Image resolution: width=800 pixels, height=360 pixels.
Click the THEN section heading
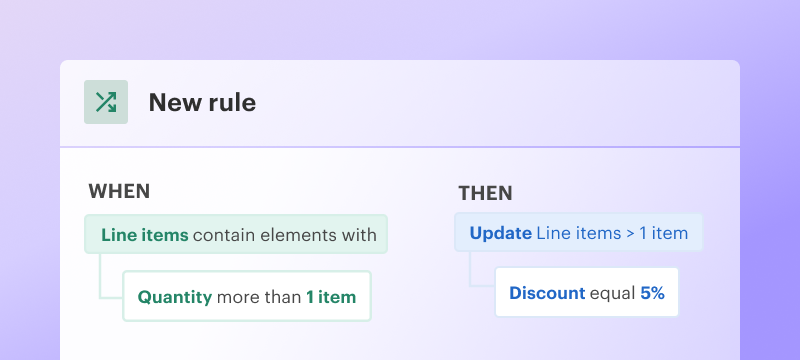[485, 193]
